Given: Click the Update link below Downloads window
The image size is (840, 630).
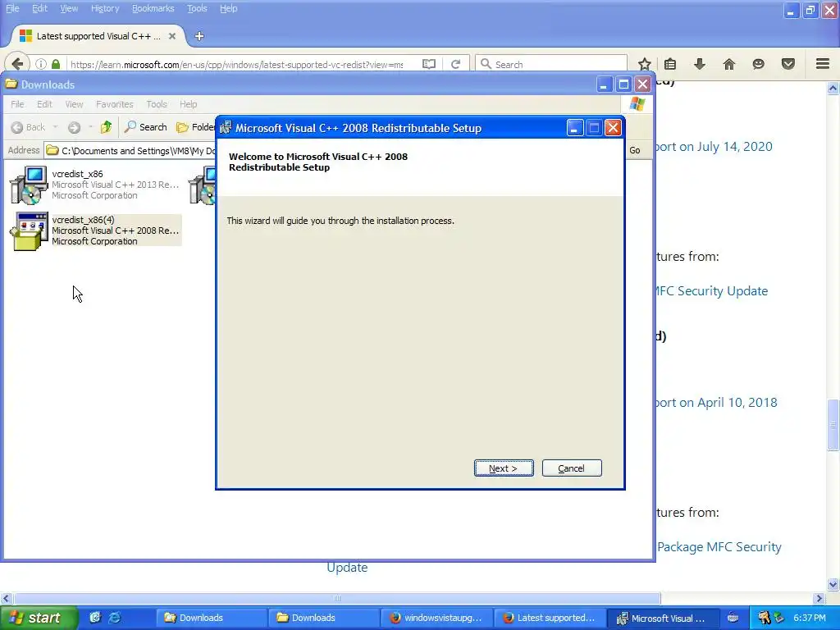Looking at the screenshot, I should tap(347, 568).
